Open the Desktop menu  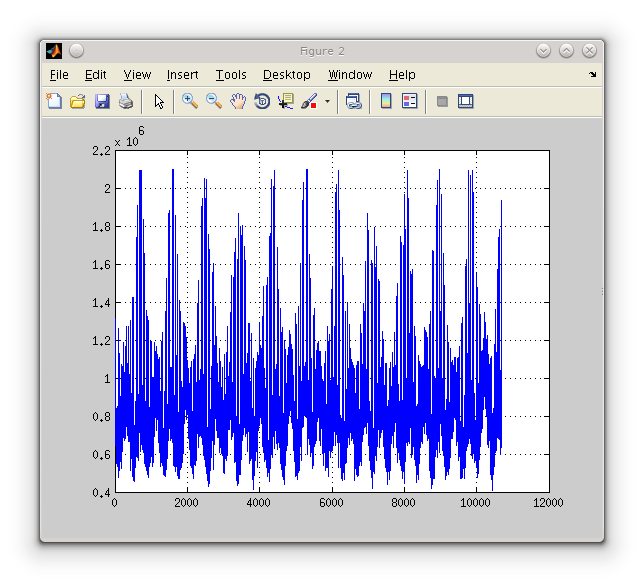[x=287, y=75]
